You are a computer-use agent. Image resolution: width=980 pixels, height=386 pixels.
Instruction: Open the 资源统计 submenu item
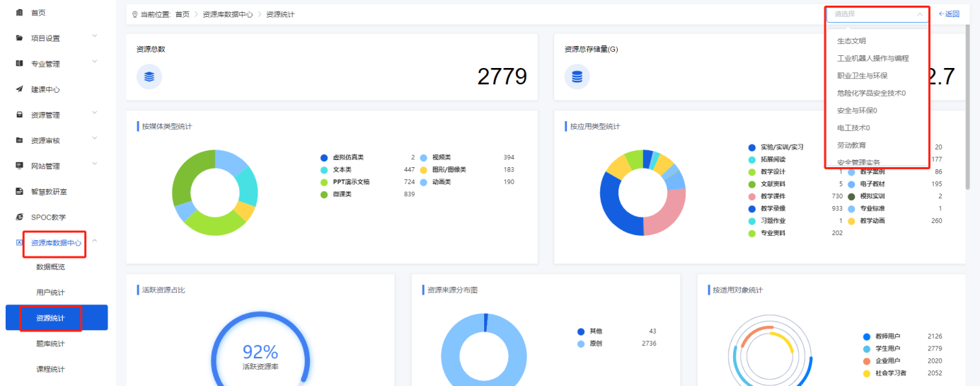point(57,318)
